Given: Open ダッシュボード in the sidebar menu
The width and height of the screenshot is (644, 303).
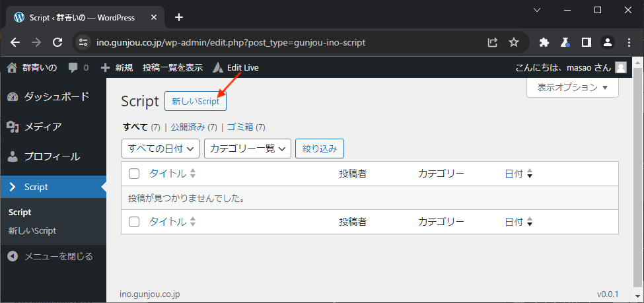Looking at the screenshot, I should click(56, 96).
